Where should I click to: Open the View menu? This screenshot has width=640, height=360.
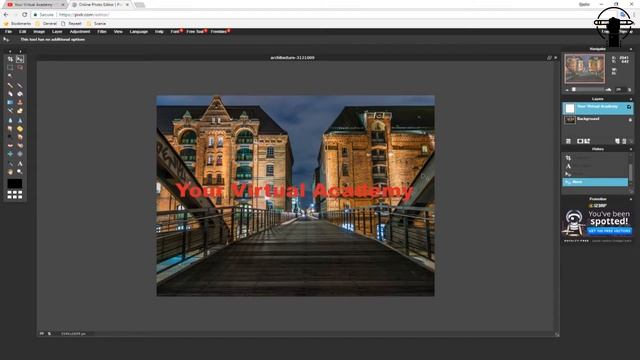click(x=118, y=31)
